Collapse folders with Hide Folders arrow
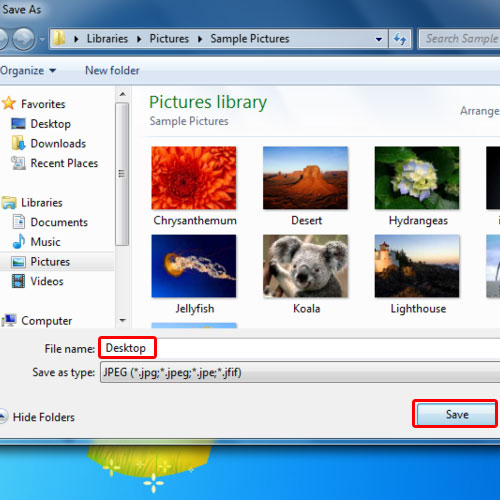 click(3, 417)
